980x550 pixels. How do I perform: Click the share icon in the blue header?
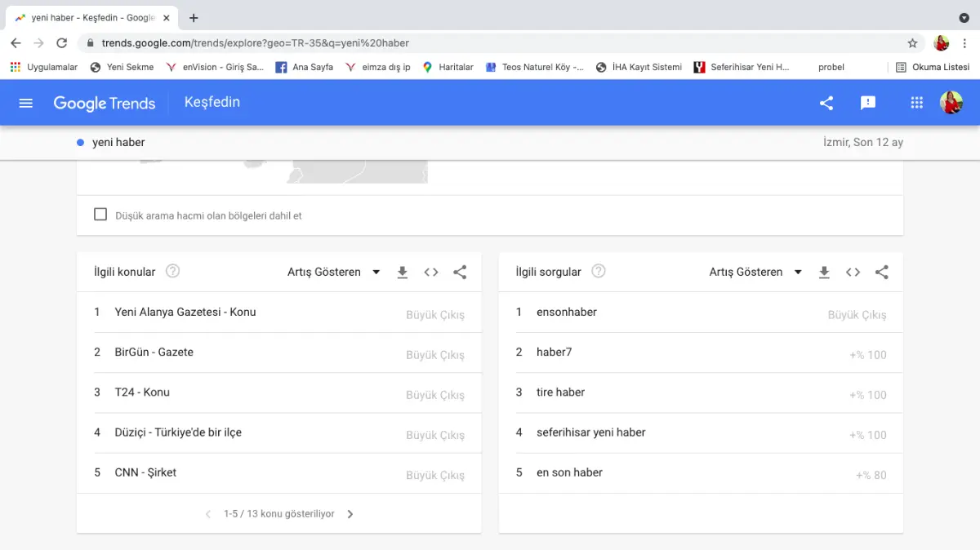coord(826,103)
